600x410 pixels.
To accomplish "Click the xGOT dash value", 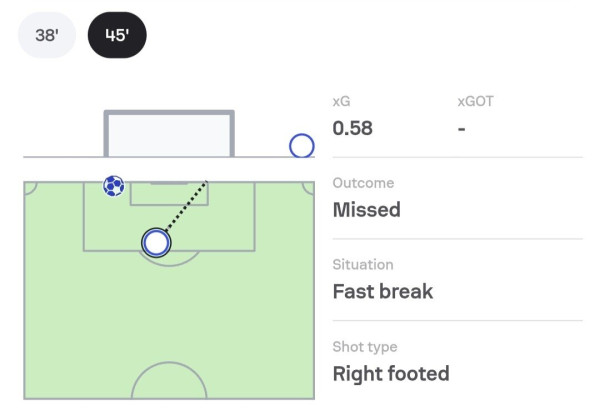I will click(461, 129).
